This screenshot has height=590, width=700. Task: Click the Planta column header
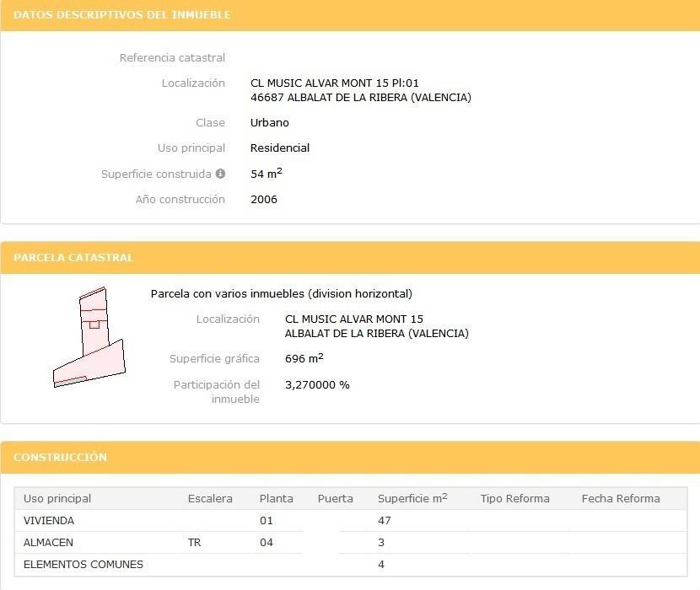(x=277, y=498)
